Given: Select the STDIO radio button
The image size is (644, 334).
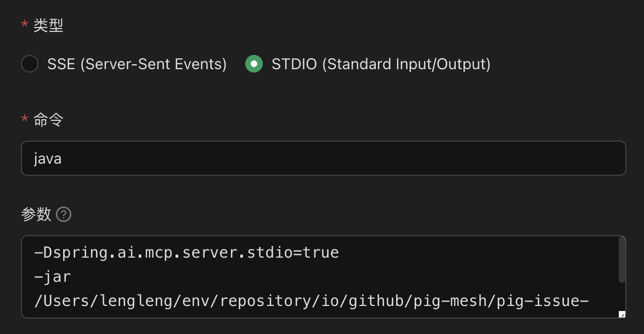Looking at the screenshot, I should (254, 64).
